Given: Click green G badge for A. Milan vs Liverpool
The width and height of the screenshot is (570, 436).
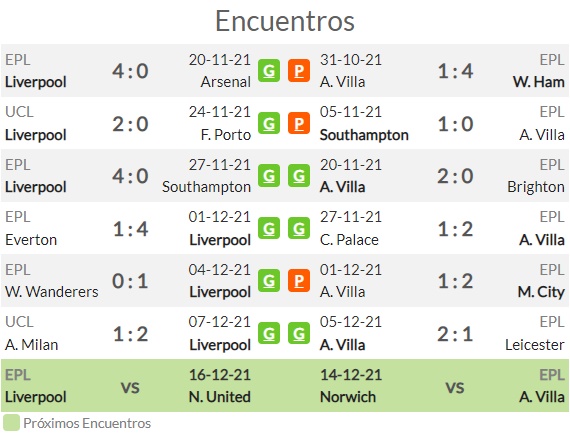Looking at the screenshot, I should (x=269, y=333).
